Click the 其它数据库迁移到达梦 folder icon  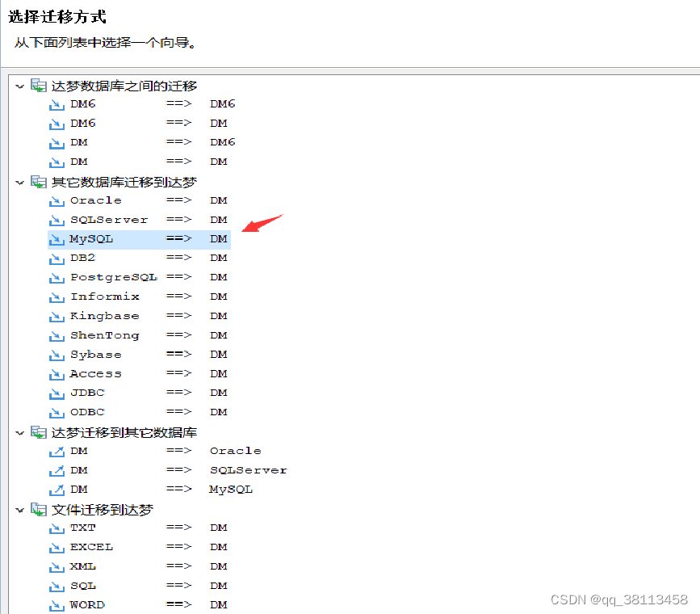[x=39, y=182]
